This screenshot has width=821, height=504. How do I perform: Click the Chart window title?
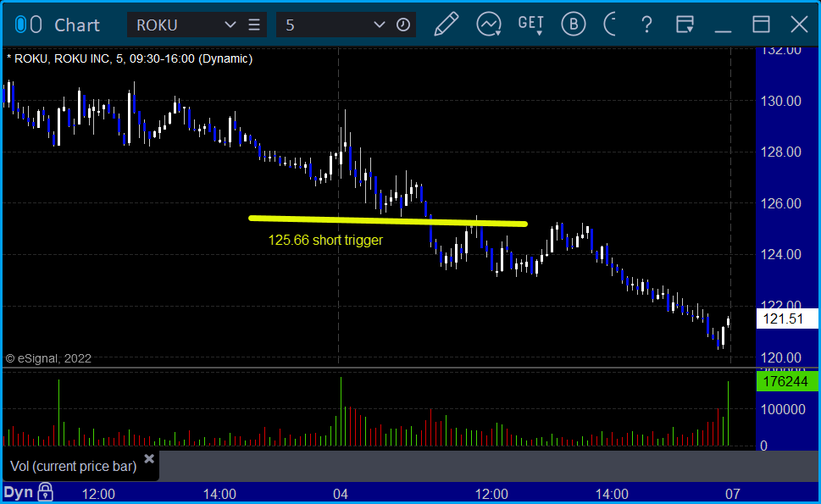pos(77,25)
